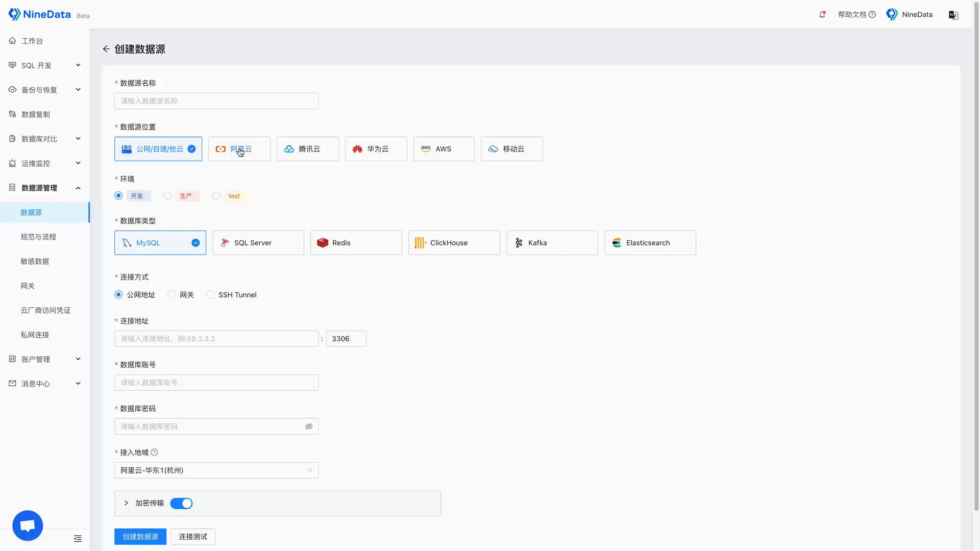Open the NineData user account menu
Viewport: 980px width, 551px height.
click(909, 14)
